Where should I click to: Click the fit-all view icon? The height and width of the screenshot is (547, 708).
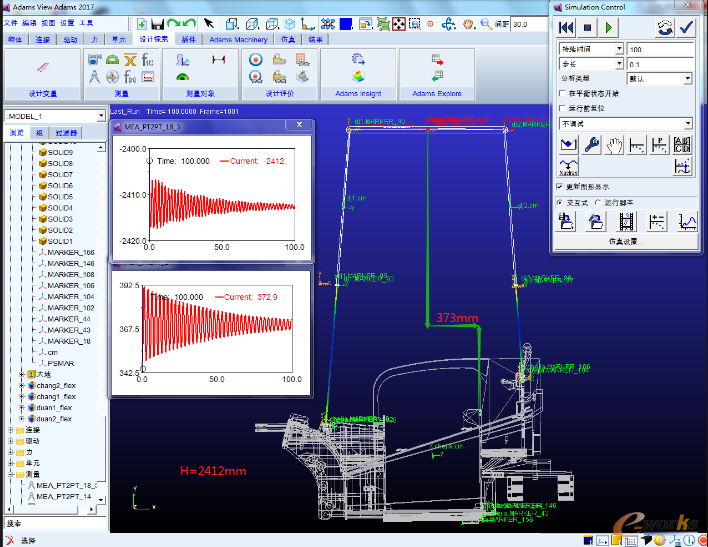click(399, 24)
